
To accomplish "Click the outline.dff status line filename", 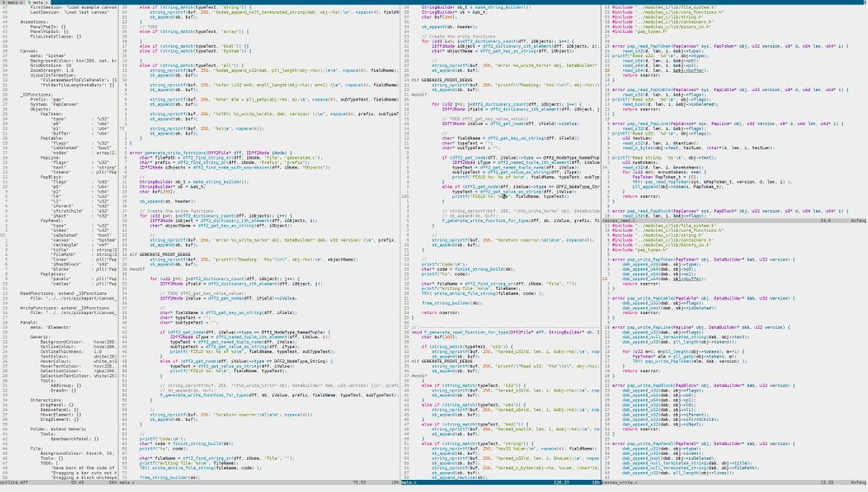I will click(x=15, y=482).
